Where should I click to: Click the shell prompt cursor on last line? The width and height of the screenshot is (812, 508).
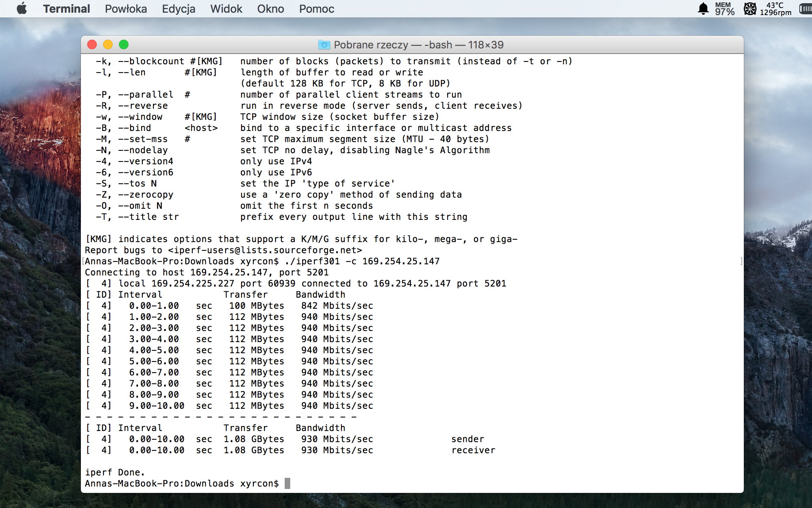pos(287,483)
